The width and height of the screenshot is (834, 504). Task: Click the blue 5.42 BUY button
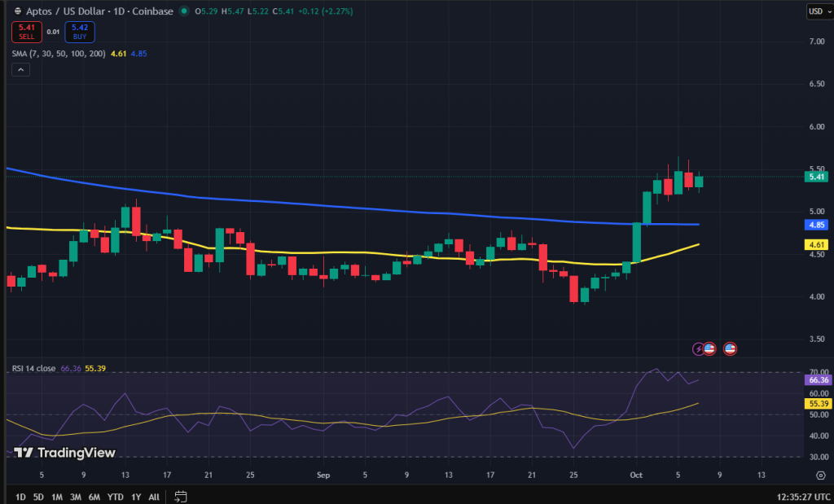80,32
